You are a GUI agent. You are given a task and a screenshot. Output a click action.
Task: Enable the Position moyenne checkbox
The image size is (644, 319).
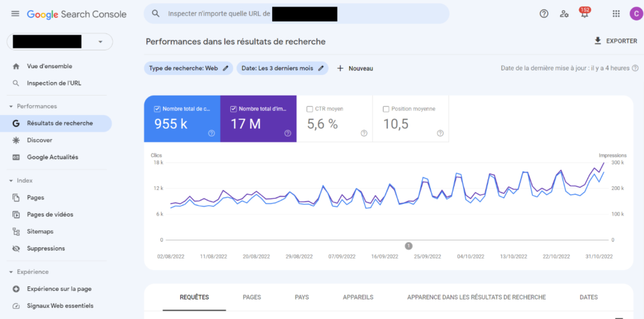[386, 109]
